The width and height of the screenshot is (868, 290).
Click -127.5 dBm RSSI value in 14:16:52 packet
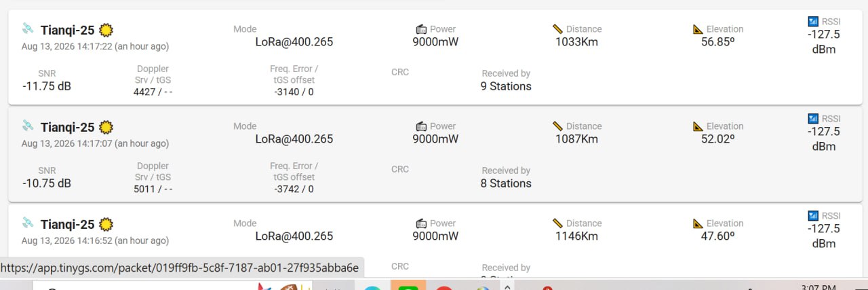[824, 236]
